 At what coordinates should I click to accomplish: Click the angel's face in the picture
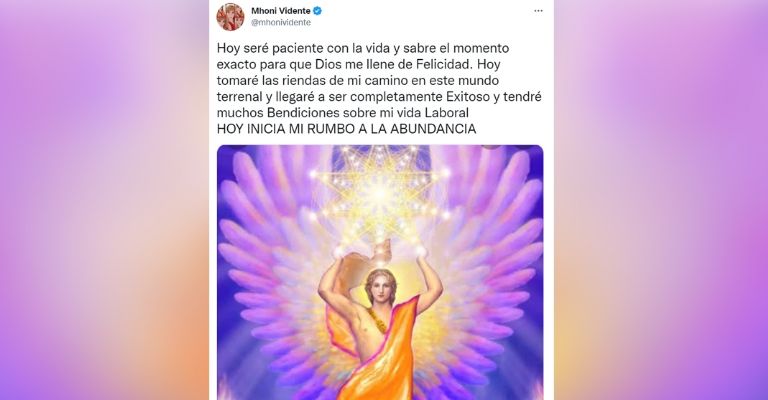[x=382, y=292]
